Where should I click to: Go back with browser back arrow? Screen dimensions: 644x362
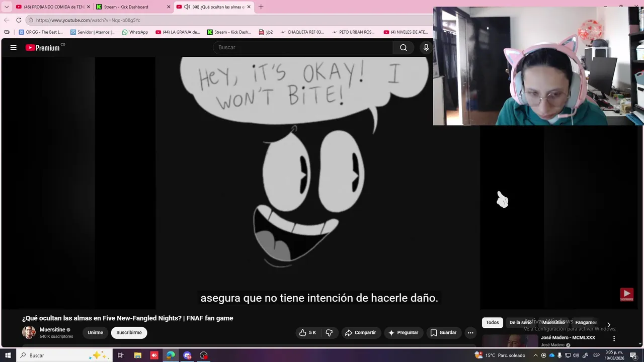[7, 20]
